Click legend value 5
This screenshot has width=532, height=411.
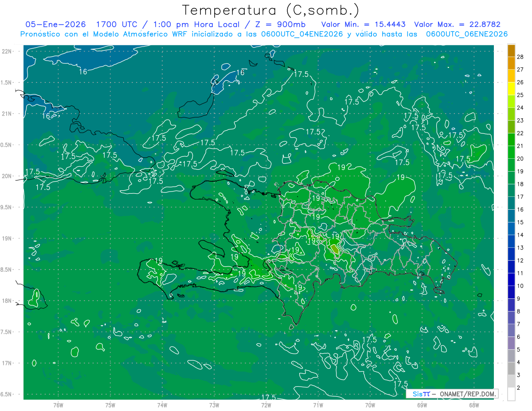click(x=519, y=350)
